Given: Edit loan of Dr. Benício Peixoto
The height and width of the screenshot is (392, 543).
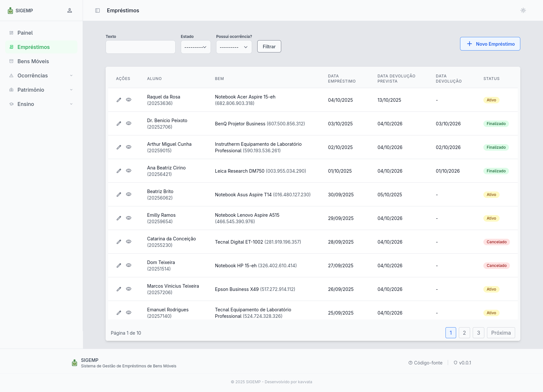Looking at the screenshot, I should (x=119, y=123).
